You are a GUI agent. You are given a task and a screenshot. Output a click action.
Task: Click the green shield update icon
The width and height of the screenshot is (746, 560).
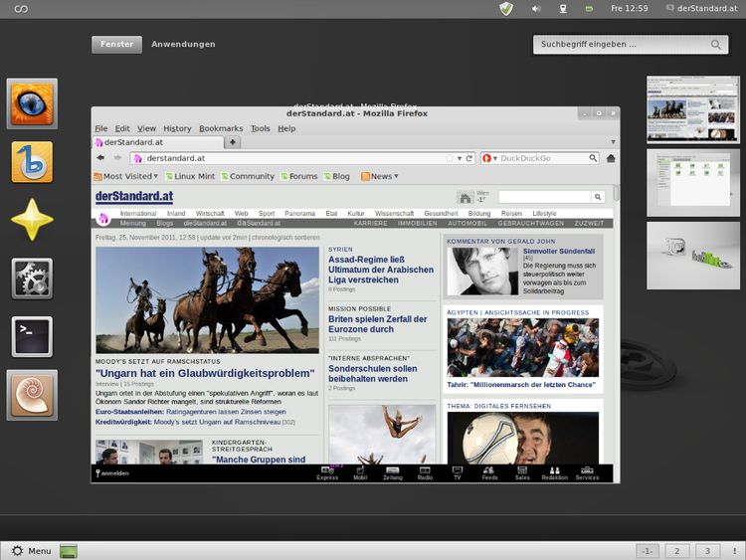point(506,9)
